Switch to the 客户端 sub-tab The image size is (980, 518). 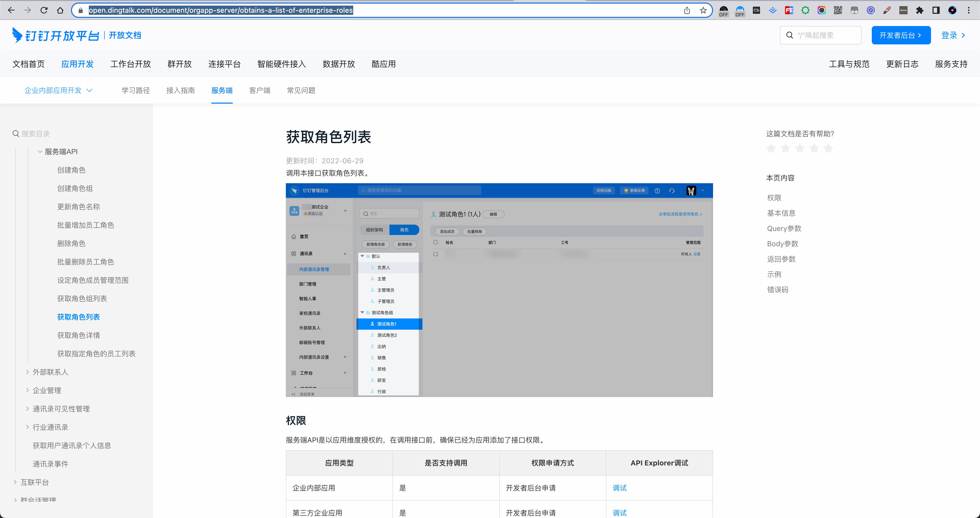pos(260,91)
